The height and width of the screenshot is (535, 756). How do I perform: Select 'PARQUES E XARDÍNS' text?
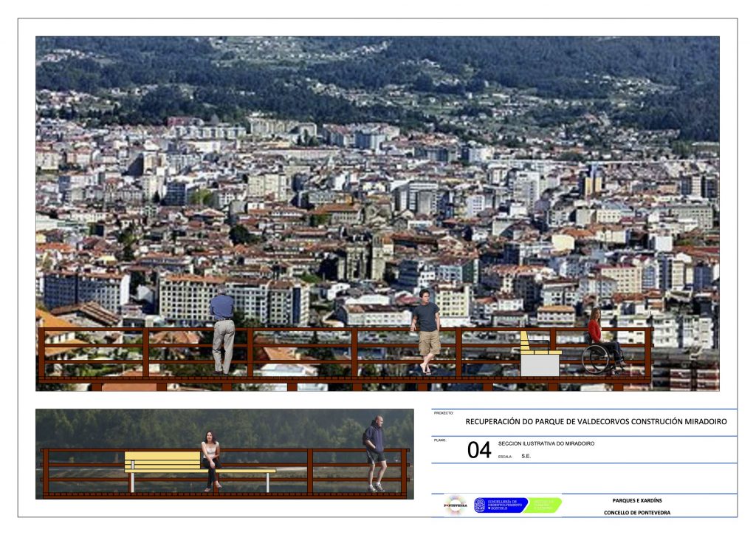[637, 500]
